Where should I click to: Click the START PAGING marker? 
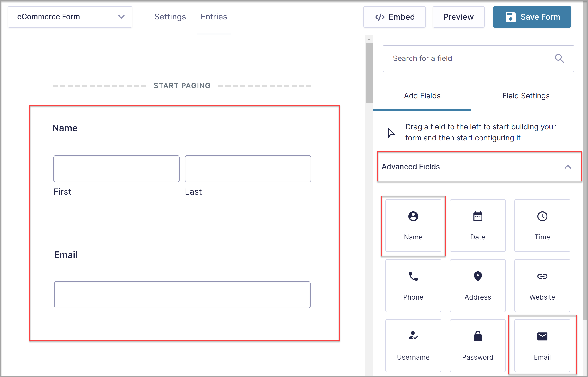pos(182,85)
